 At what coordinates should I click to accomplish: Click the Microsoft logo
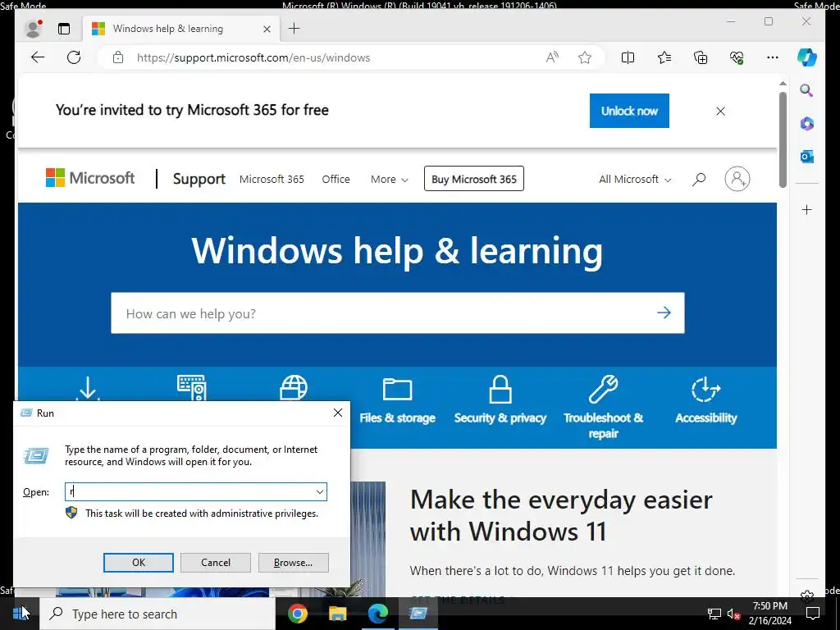pyautogui.click(x=90, y=178)
